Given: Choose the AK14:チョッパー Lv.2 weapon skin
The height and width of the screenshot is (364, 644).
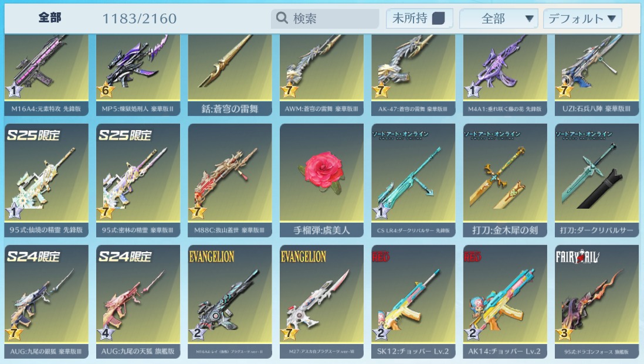Looking at the screenshot, I should point(505,302).
